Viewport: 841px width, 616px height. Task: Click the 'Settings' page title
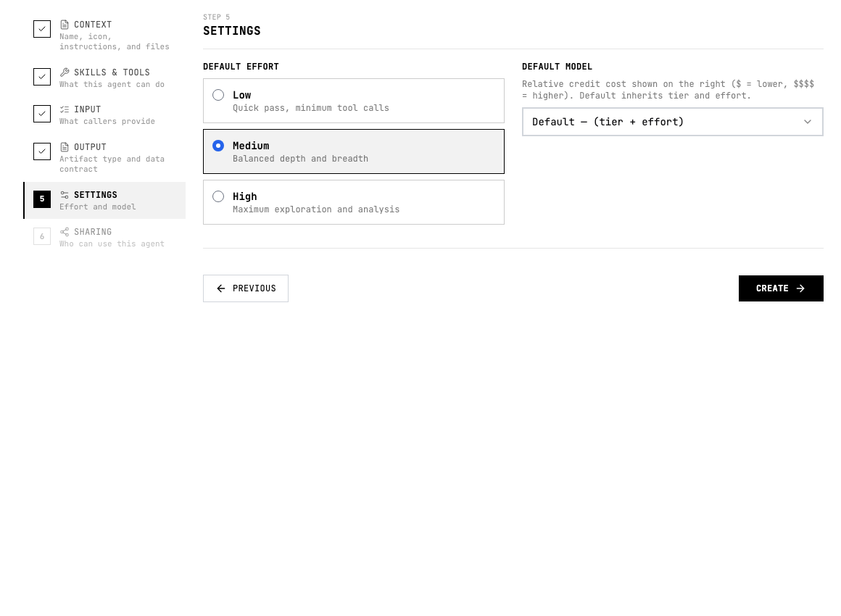(x=232, y=31)
